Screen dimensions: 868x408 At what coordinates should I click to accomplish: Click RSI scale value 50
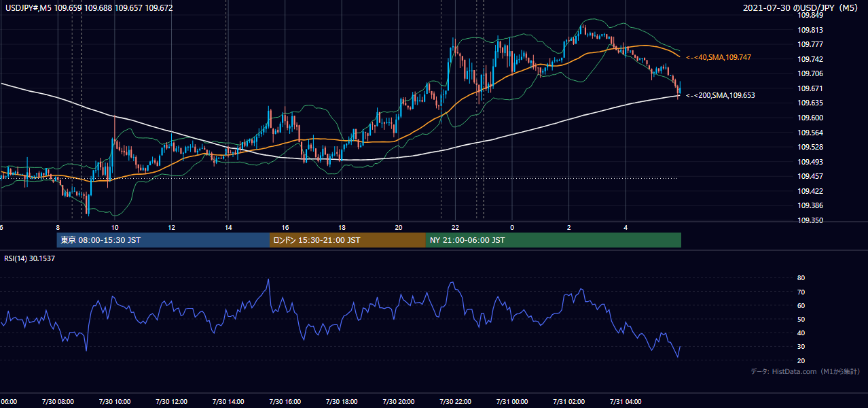(801, 320)
